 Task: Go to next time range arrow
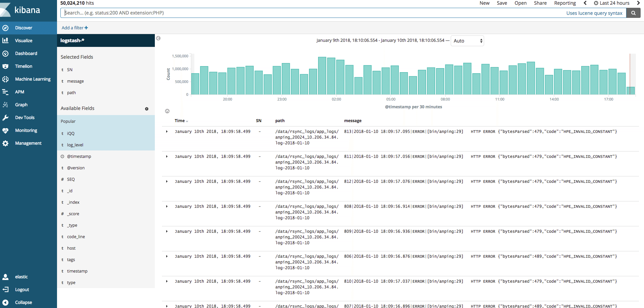(x=638, y=3)
